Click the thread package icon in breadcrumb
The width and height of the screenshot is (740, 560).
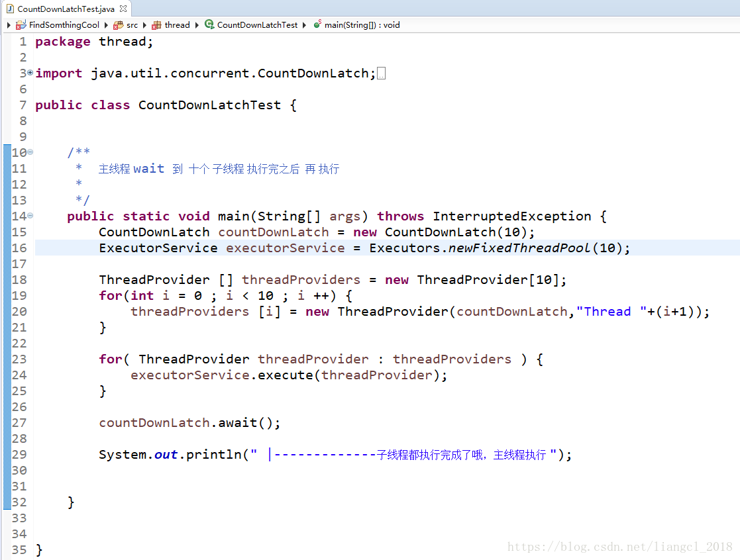pos(157,25)
